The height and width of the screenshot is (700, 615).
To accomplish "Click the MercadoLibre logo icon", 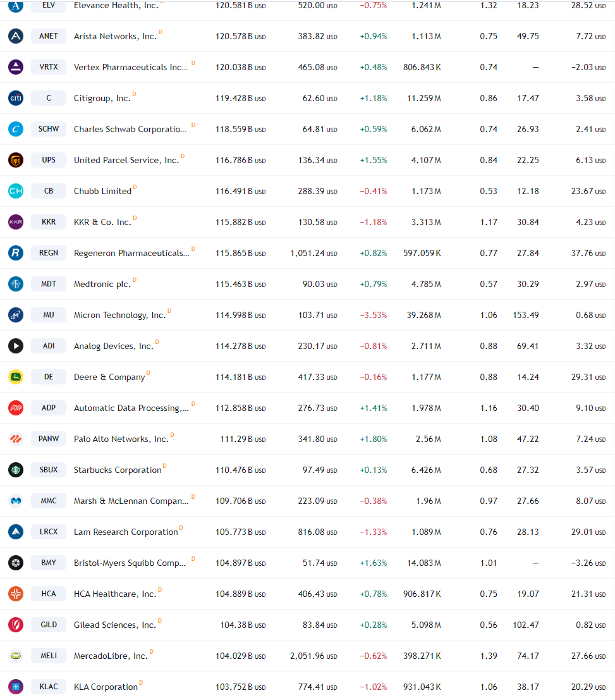I will pyautogui.click(x=16, y=656).
